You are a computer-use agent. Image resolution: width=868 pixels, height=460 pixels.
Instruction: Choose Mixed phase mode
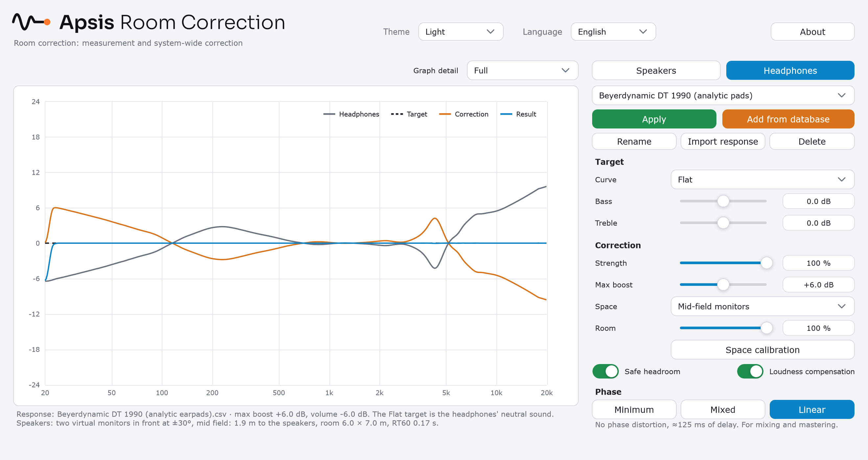(x=723, y=409)
